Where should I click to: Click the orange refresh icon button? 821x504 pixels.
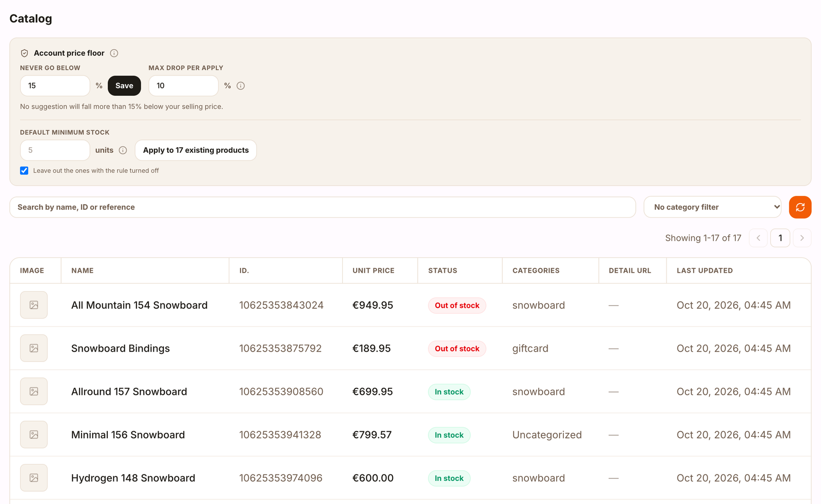click(800, 207)
